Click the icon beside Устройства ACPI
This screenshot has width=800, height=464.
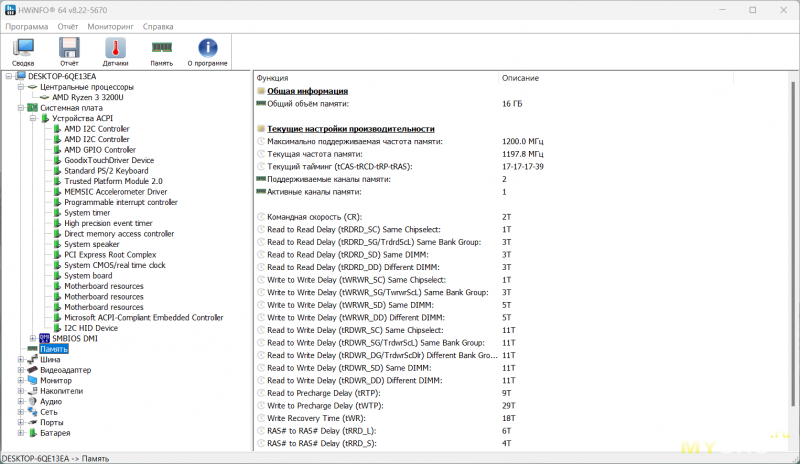pos(45,118)
